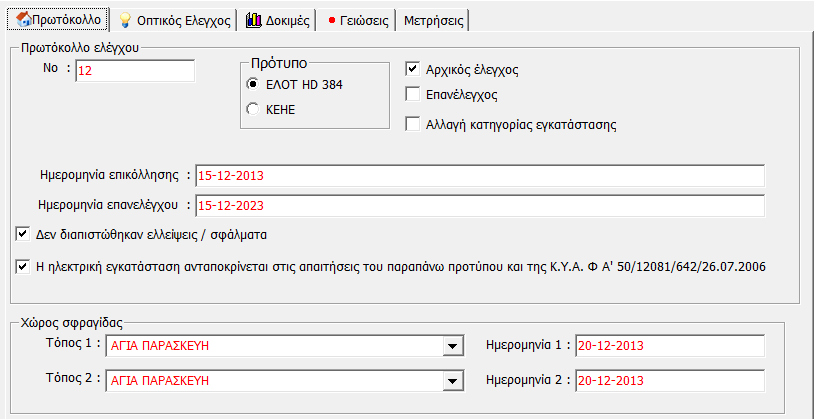
Task: Switch to the Μετρήσεις tab
Action: (431, 20)
